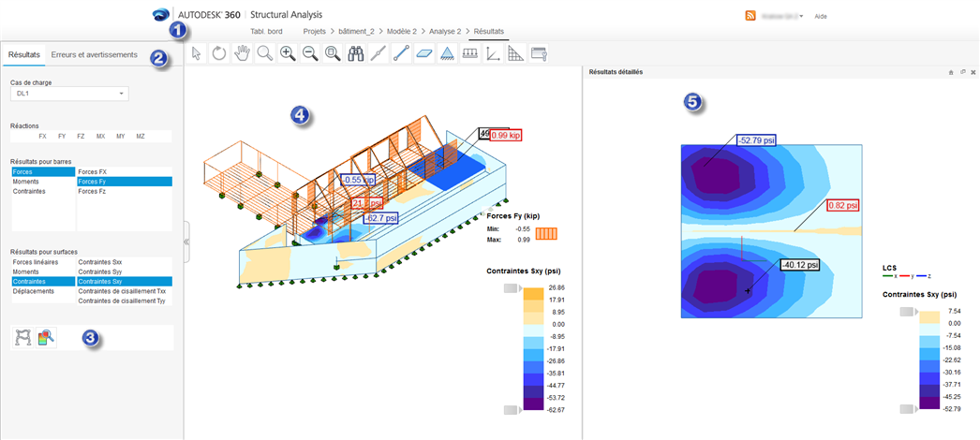Toggle the FY reaction

pyautogui.click(x=61, y=136)
